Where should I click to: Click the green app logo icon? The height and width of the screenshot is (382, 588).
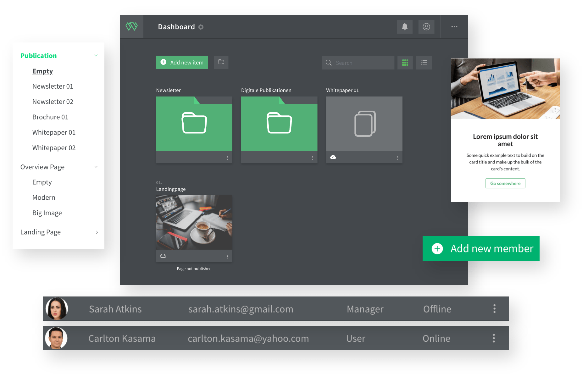[x=132, y=27]
